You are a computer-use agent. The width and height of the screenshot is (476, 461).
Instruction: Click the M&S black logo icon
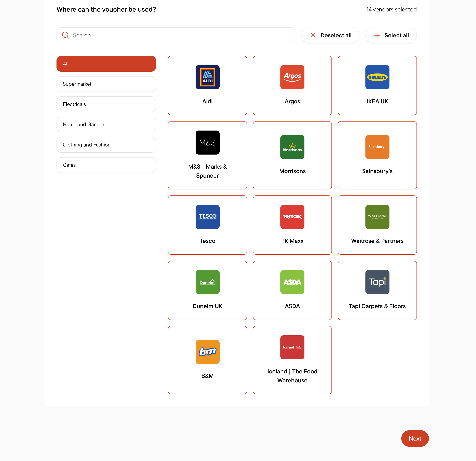coord(207,142)
